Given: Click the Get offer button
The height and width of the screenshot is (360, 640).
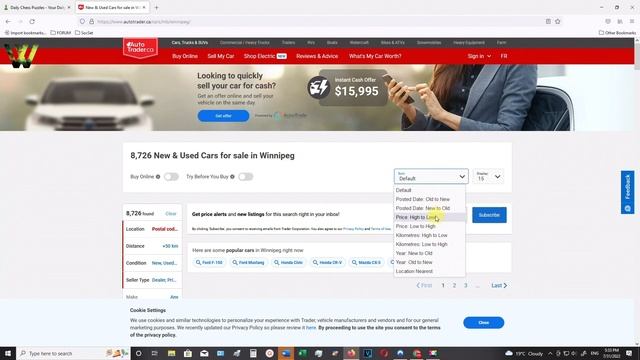Looking at the screenshot, I should coord(223,116).
